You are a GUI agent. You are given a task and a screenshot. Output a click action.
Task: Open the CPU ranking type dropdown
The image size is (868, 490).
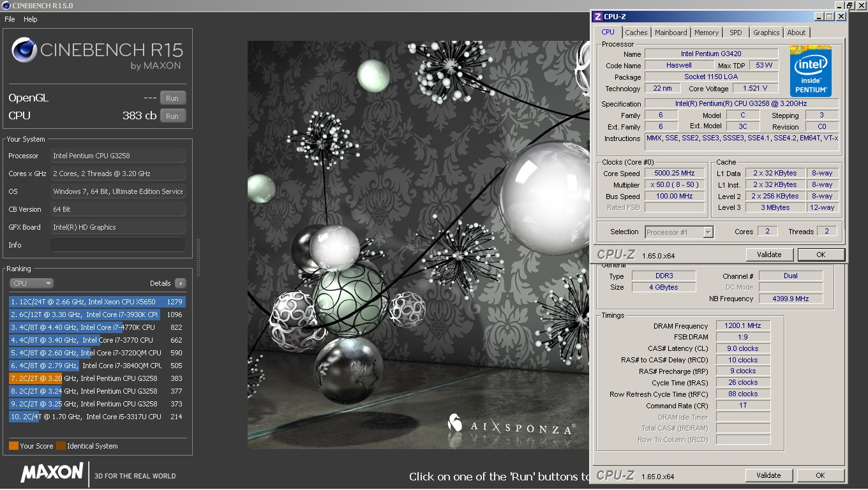(x=31, y=283)
